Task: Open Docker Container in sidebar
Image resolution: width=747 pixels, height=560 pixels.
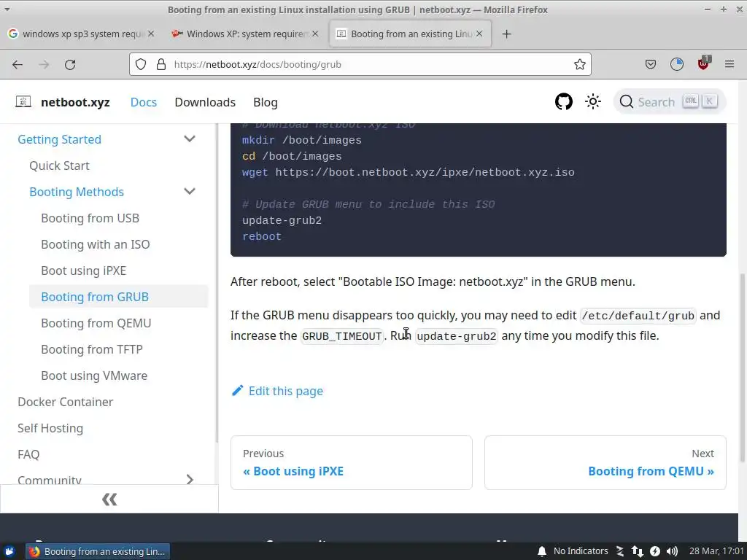Action: 65,402
